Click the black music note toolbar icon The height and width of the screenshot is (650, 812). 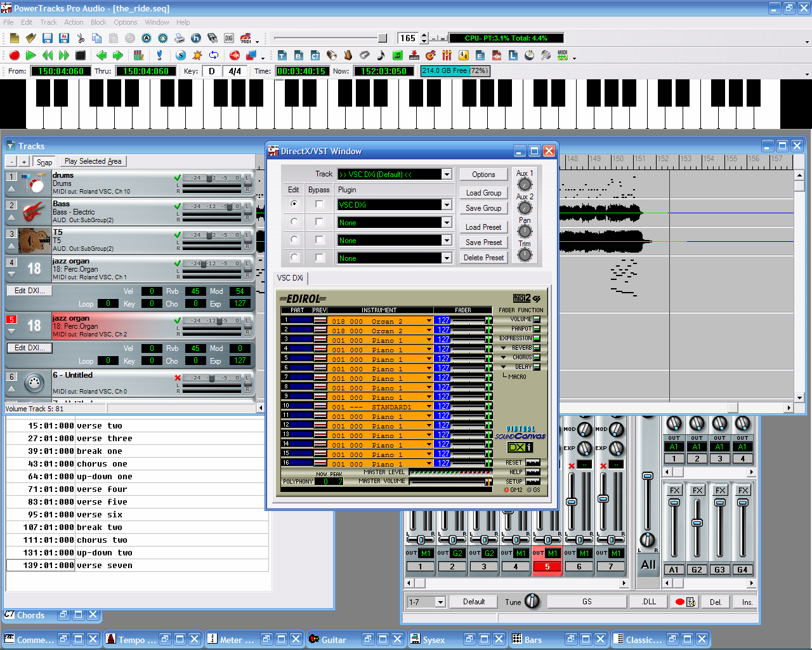coord(381,55)
